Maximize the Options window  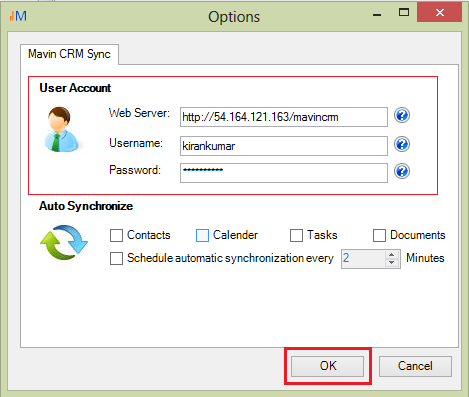click(x=404, y=13)
